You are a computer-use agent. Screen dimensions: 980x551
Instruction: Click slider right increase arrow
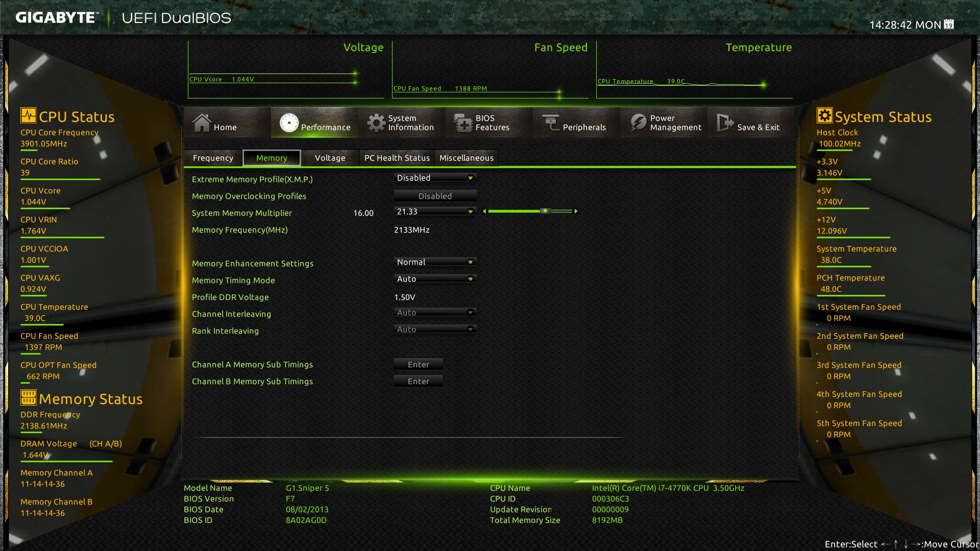coord(576,211)
